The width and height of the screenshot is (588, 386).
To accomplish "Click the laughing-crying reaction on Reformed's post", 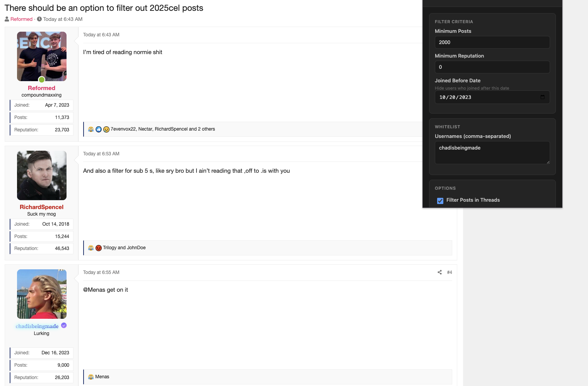I will click(91, 129).
